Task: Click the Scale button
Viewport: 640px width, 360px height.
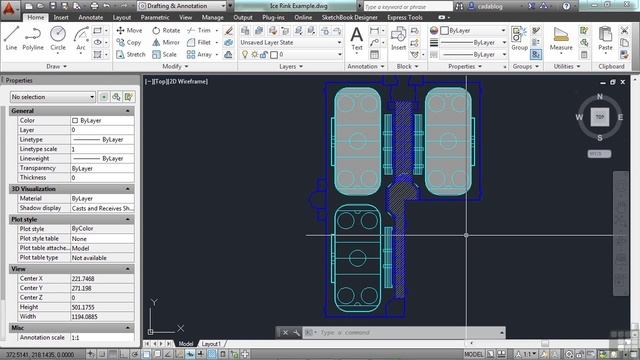Action: 164,54
